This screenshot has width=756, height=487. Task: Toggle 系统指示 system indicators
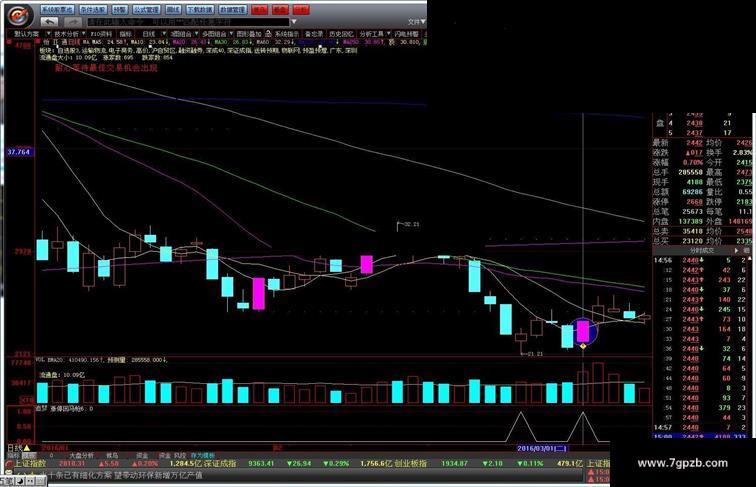point(287,34)
